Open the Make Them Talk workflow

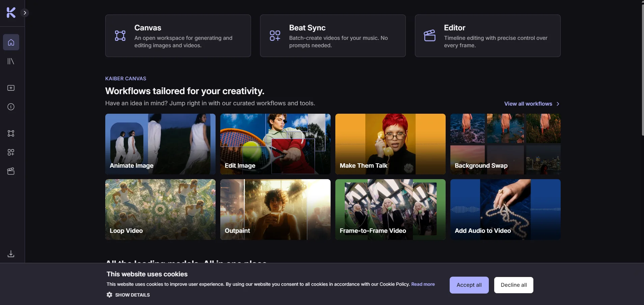click(390, 144)
